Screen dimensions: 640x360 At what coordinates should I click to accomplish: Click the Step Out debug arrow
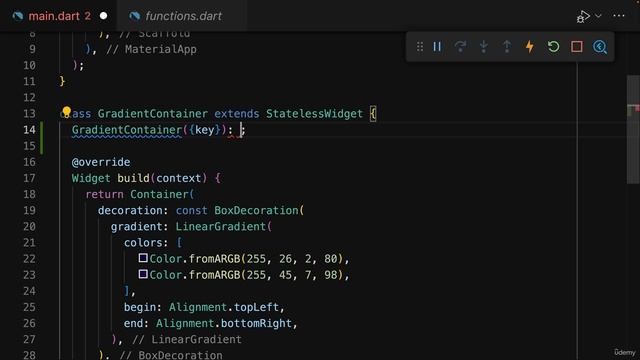pos(507,47)
